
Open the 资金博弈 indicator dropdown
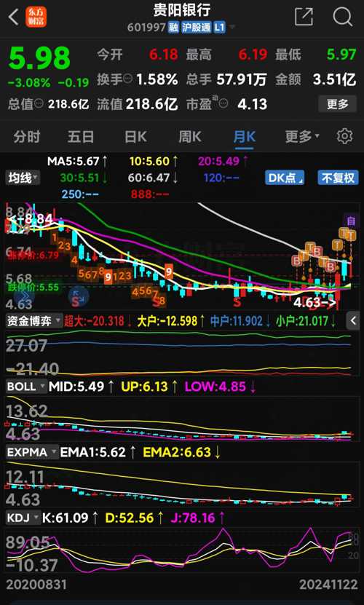34,320
